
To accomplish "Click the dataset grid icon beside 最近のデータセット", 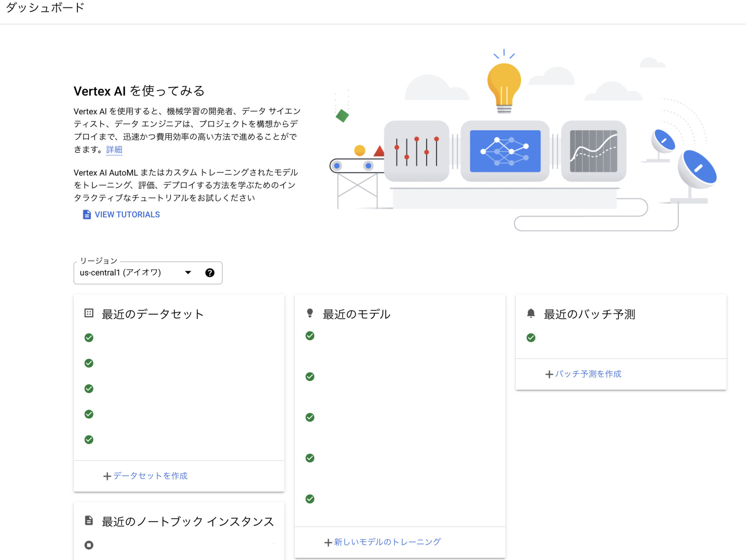I will [89, 313].
